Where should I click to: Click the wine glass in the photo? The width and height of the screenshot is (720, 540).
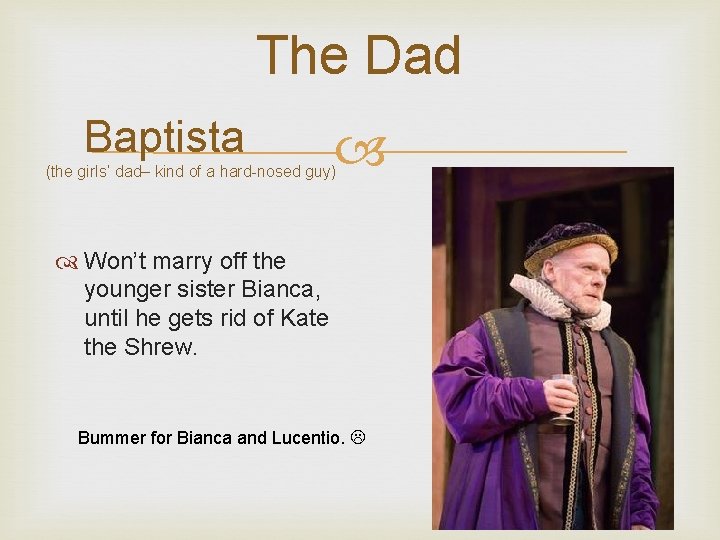(564, 394)
